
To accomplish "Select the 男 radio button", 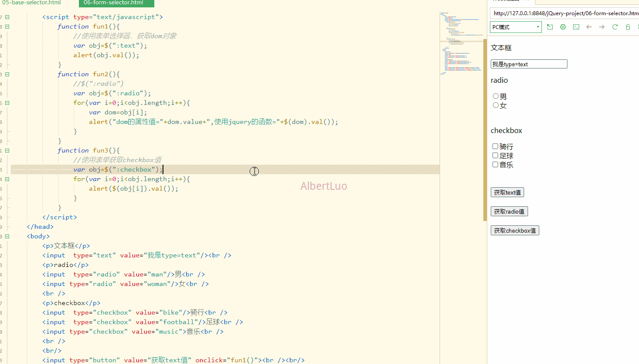I will (496, 96).
